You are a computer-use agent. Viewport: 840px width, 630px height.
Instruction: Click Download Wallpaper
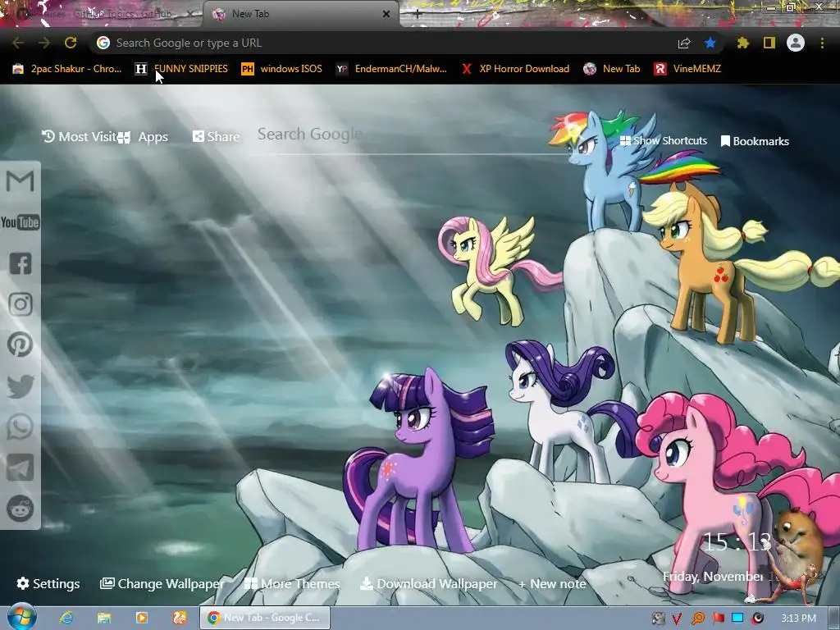coord(429,583)
